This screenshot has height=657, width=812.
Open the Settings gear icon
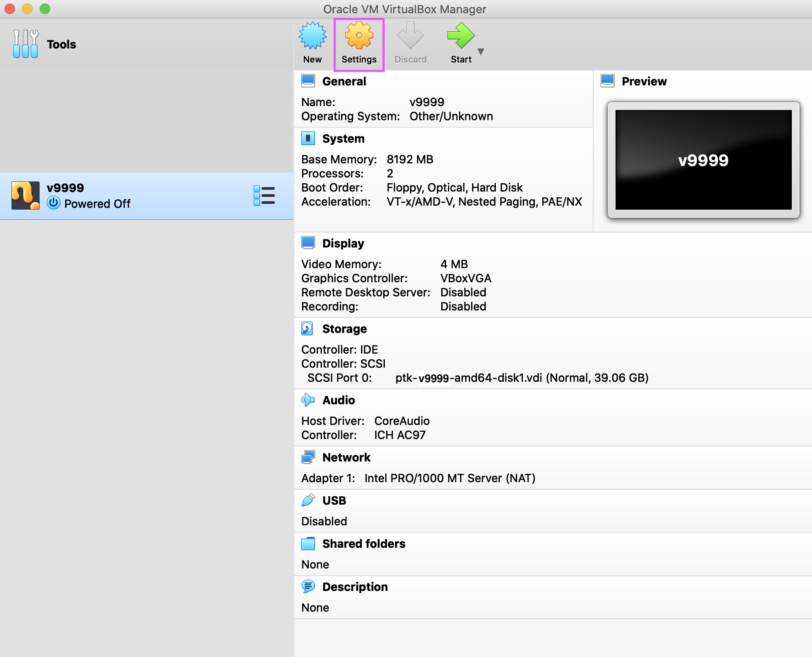(359, 36)
